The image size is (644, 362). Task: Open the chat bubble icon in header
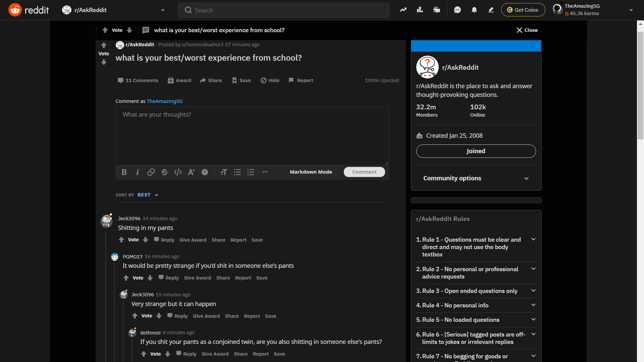click(x=457, y=10)
